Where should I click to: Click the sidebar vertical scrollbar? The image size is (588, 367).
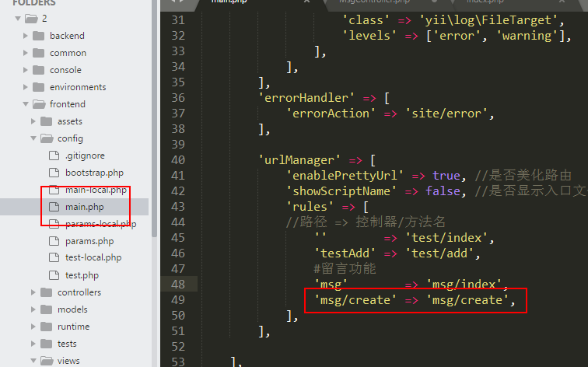coord(154,117)
